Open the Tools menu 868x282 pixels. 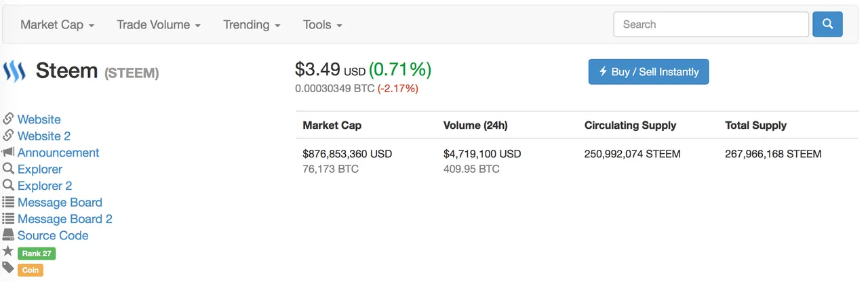(x=322, y=24)
